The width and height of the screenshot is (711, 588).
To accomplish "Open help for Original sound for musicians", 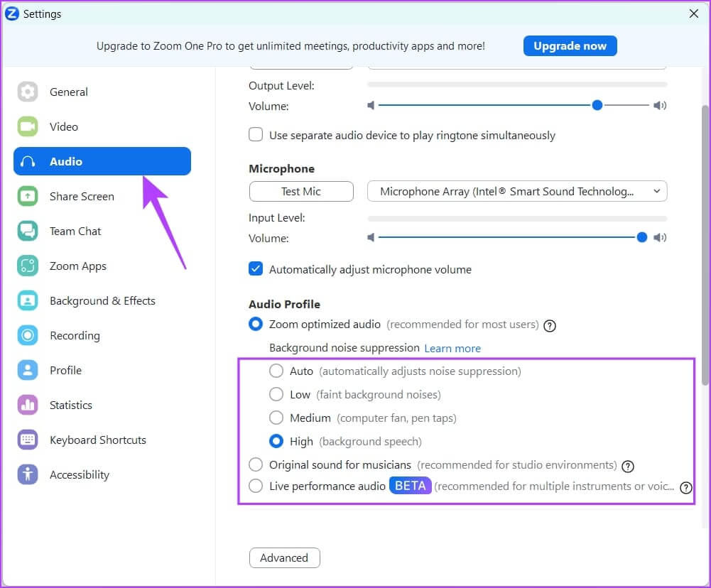I will tap(628, 466).
